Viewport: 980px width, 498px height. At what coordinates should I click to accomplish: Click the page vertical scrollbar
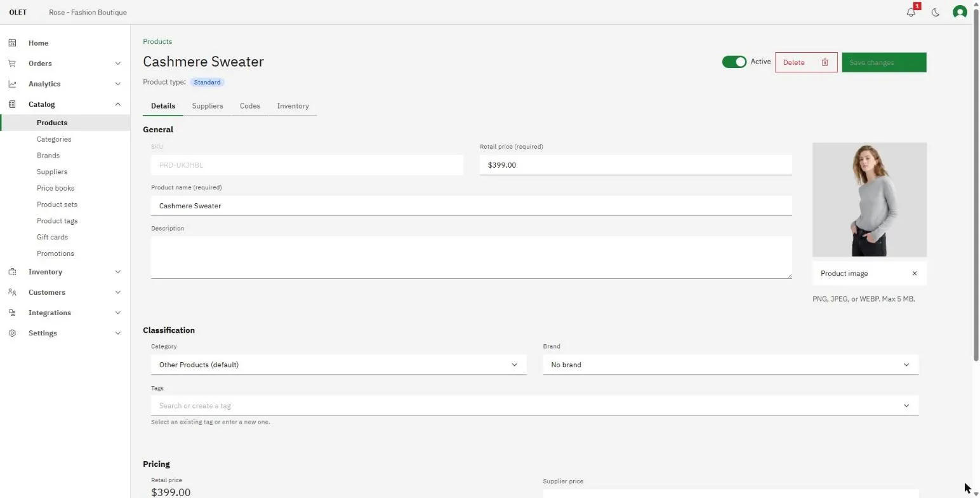(x=976, y=184)
